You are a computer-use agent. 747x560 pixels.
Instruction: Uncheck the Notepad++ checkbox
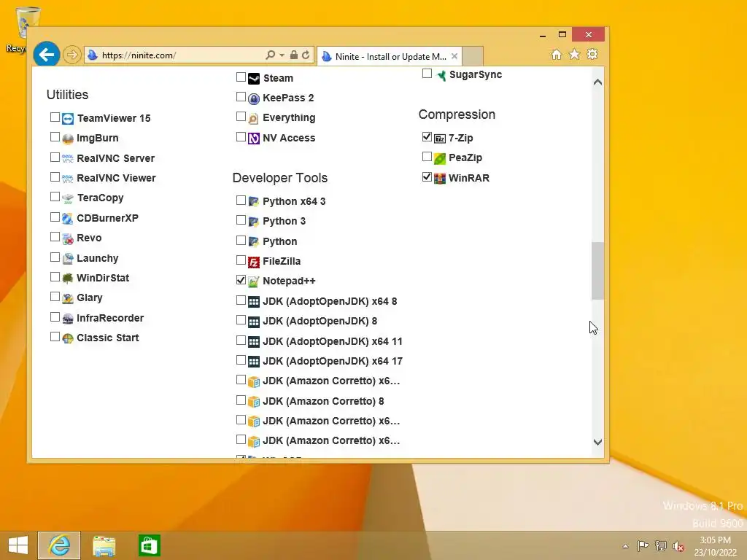click(x=241, y=280)
